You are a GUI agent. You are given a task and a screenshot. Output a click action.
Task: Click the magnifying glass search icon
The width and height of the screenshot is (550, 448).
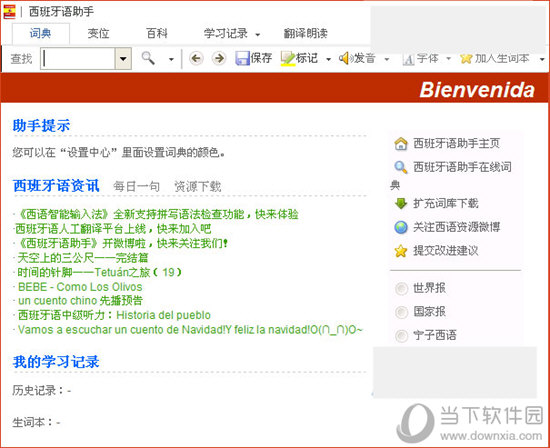[x=148, y=58]
